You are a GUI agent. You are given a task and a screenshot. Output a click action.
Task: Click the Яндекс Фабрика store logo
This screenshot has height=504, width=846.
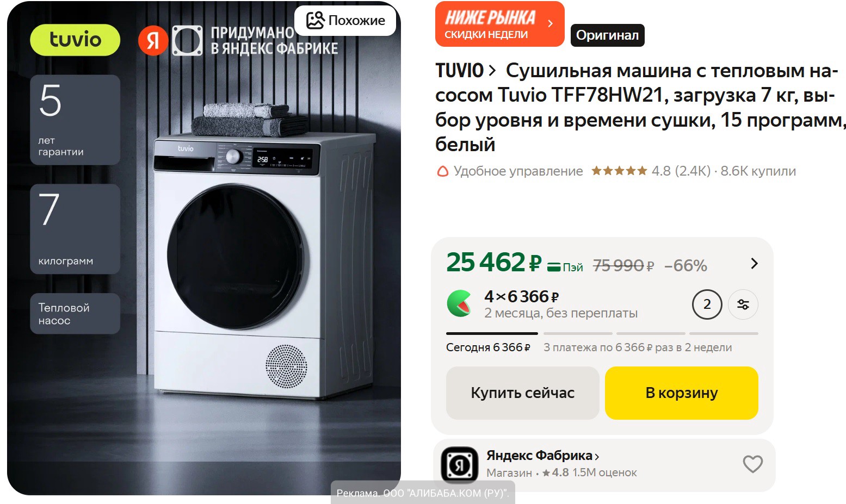point(459,465)
